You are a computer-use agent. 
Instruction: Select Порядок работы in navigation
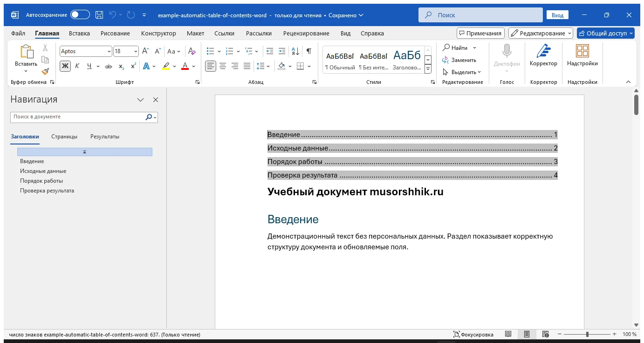point(41,181)
